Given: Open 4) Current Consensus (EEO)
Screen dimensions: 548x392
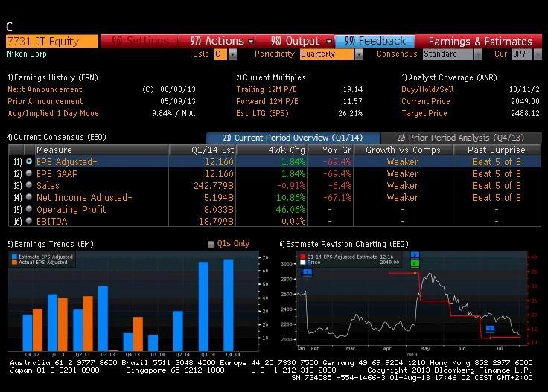Looking at the screenshot, I should pyautogui.click(x=57, y=137).
